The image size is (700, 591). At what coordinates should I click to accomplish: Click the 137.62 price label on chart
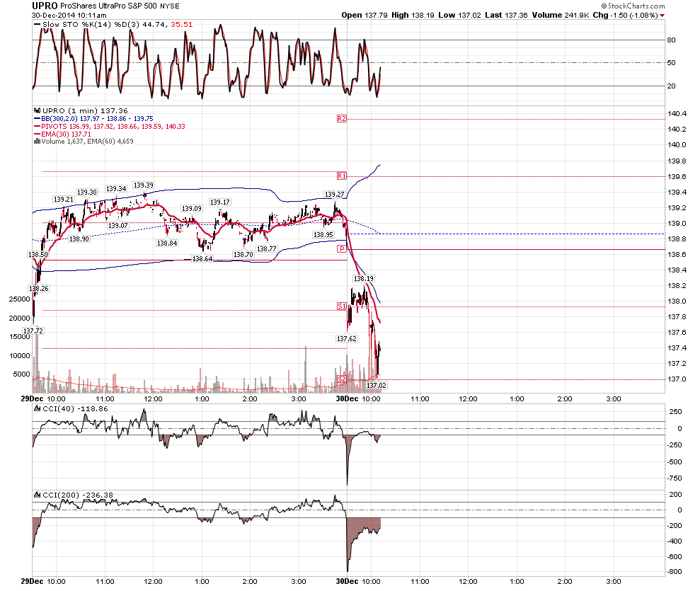pyautogui.click(x=347, y=339)
